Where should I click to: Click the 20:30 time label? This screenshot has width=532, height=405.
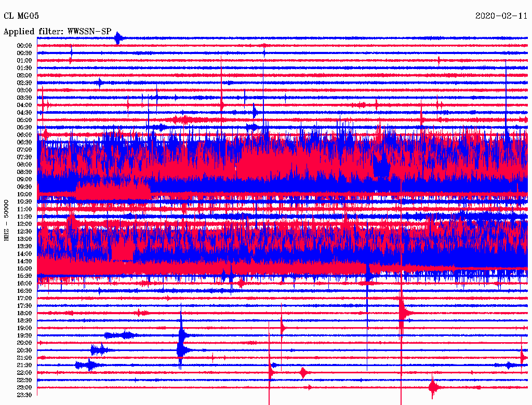[x=24, y=350]
